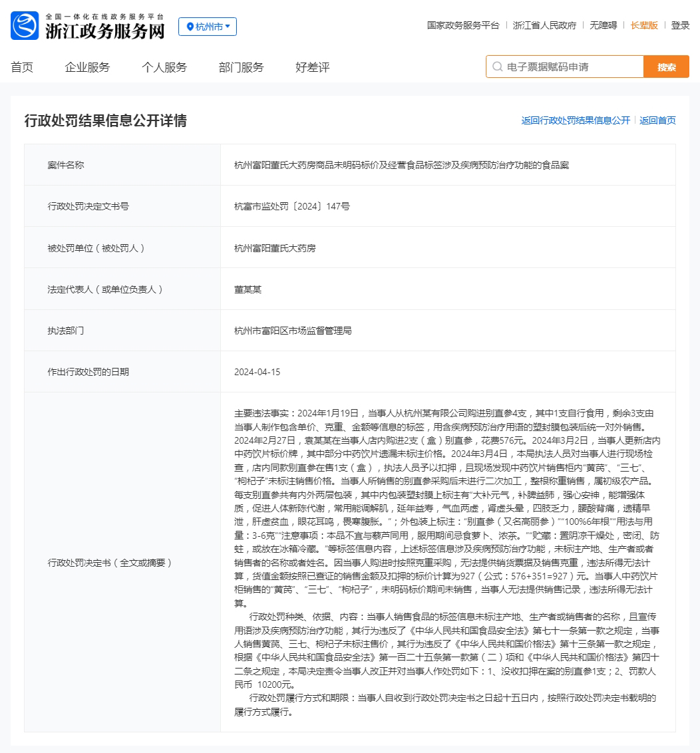Click the label 案件名称

click(66, 165)
